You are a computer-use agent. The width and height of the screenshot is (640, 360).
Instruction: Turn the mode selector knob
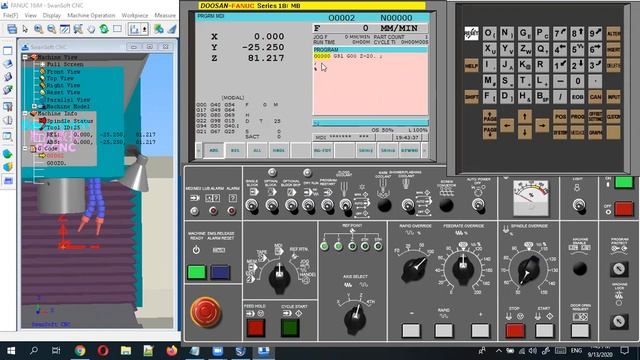tap(280, 279)
